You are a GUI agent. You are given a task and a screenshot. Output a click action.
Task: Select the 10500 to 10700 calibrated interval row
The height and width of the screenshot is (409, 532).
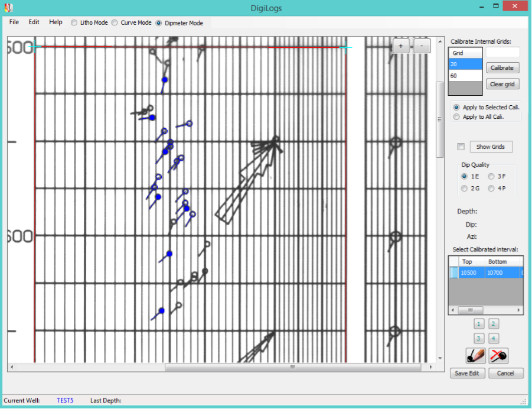tap(484, 272)
